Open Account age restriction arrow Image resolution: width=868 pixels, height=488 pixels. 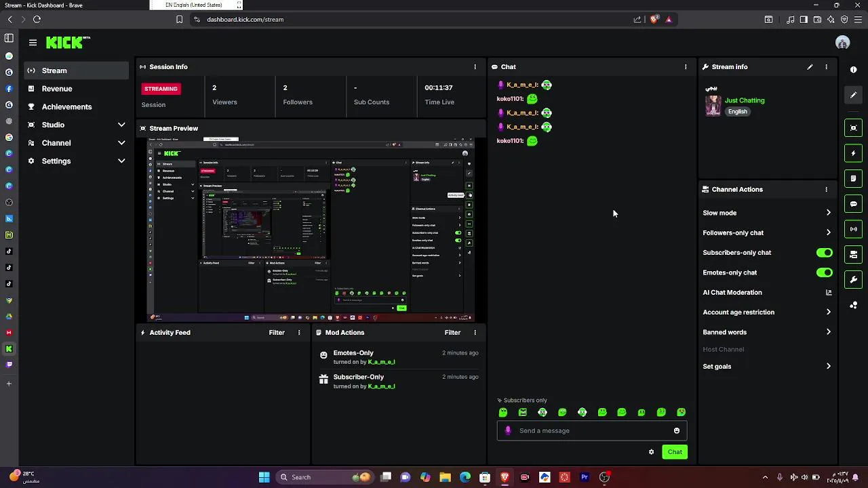(829, 312)
